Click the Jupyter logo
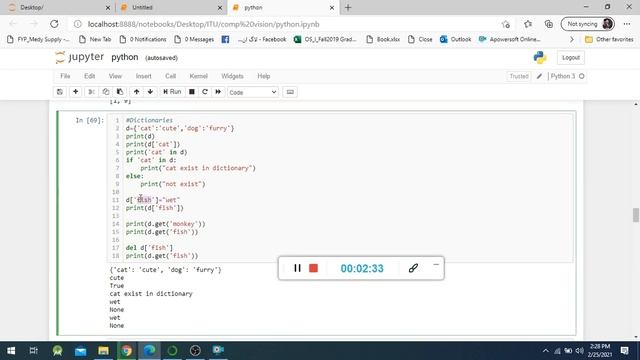 pyautogui.click(x=80, y=57)
